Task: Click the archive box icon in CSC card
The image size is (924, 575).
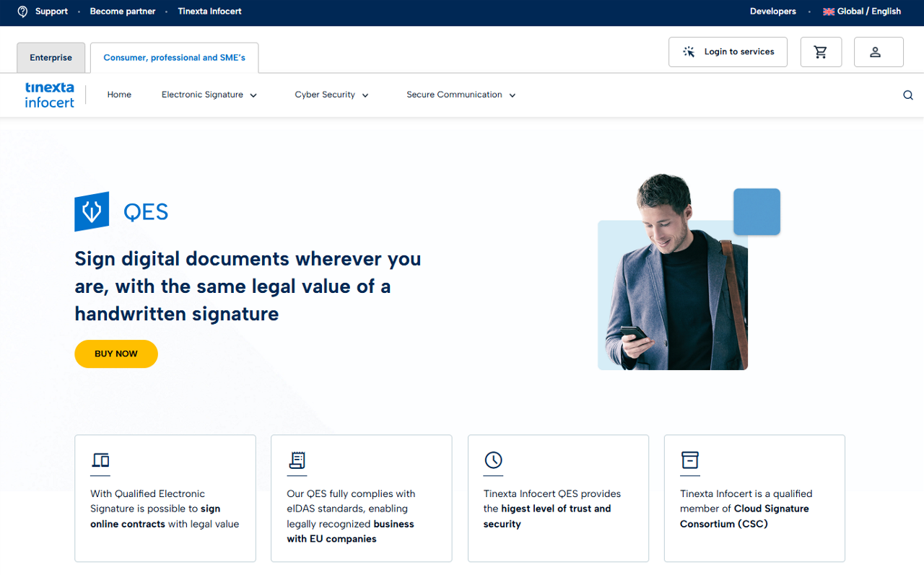Action: [x=690, y=460]
